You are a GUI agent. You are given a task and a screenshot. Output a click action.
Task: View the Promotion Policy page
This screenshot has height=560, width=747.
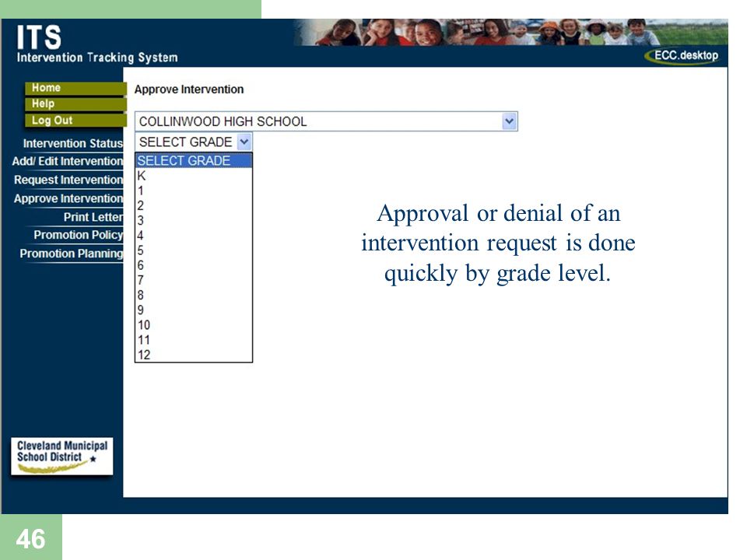coord(78,235)
